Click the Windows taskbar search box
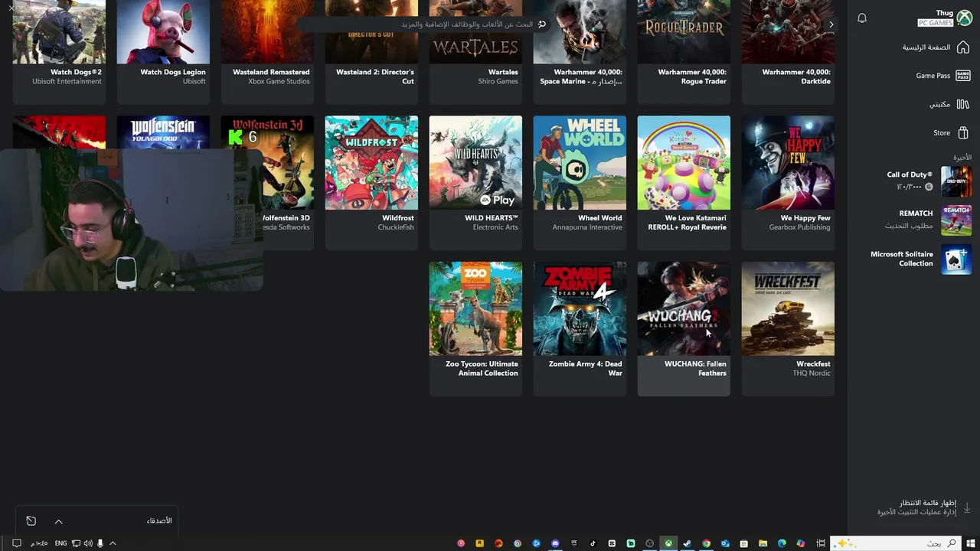 tap(894, 543)
